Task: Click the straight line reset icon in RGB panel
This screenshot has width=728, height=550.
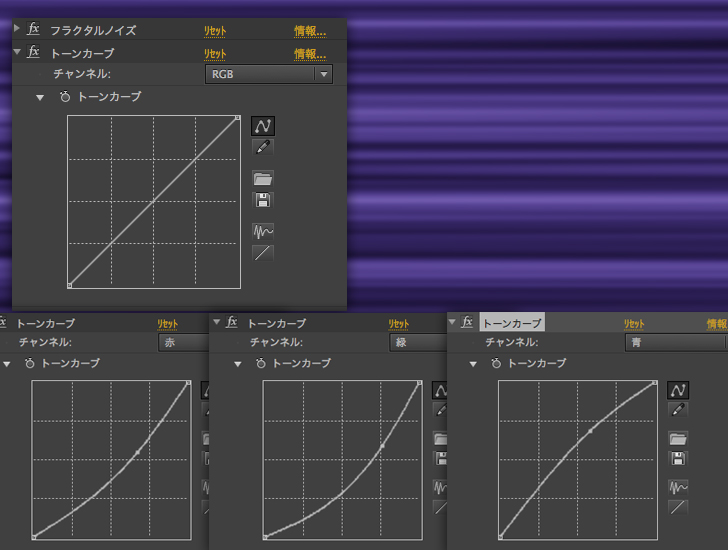Action: pyautogui.click(x=263, y=252)
